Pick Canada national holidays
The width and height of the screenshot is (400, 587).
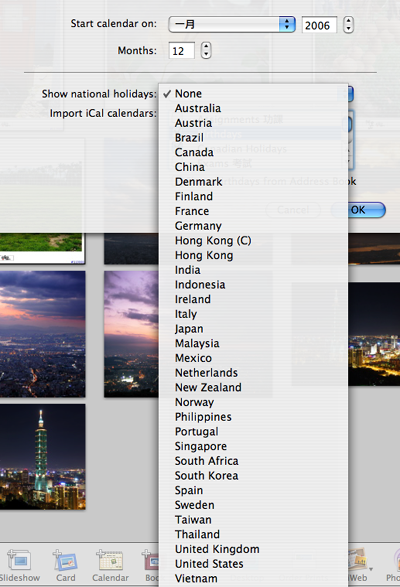[254, 152]
